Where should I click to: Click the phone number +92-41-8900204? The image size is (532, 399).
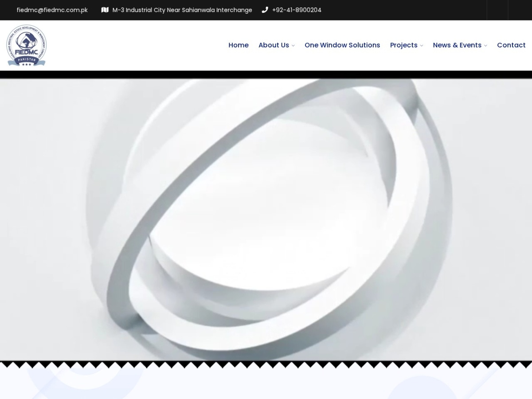(297, 10)
